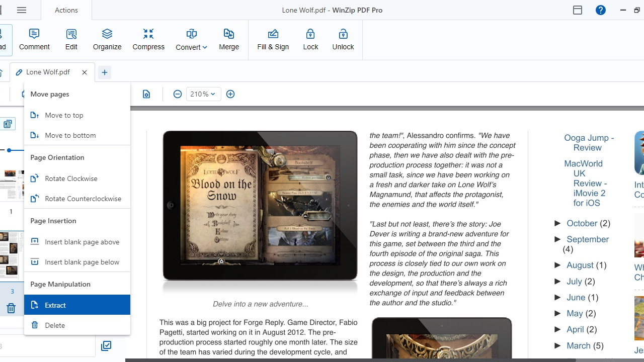
Task: Open the Ooga Jump - Review link
Action: [x=589, y=143]
